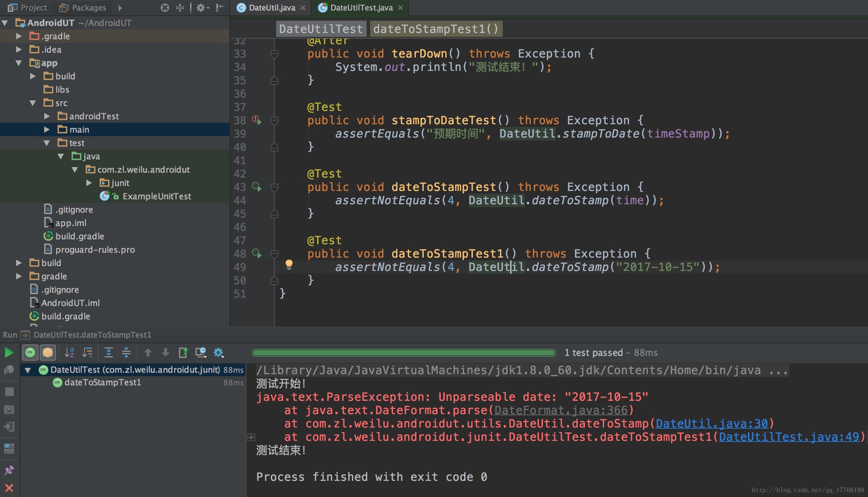
Task: Switch to the Packages view tab
Action: pos(83,8)
